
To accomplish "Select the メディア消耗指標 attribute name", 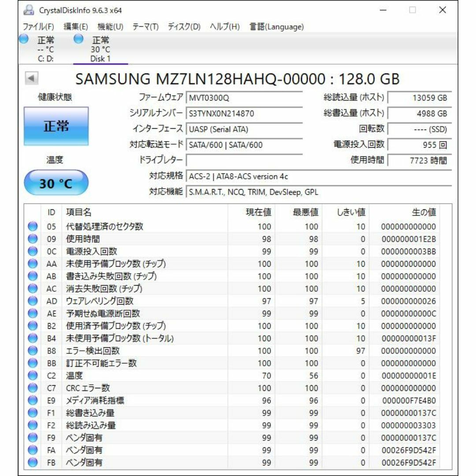I will (x=95, y=401).
